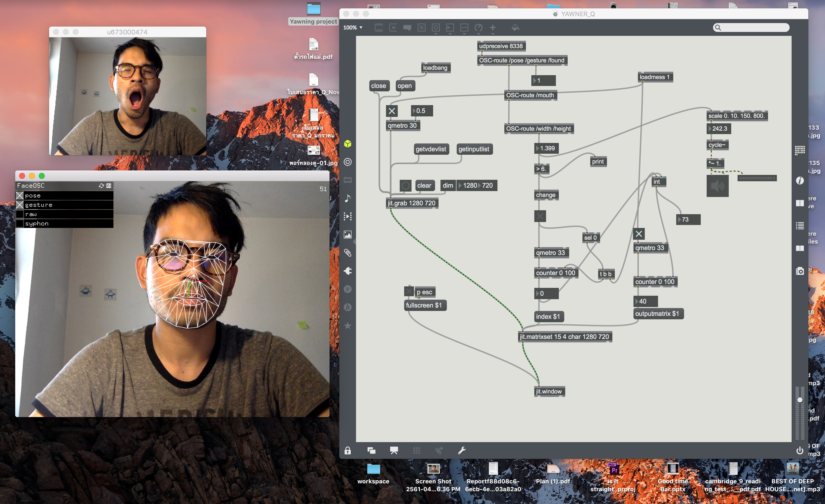Click the lock patcher icon
The height and width of the screenshot is (504, 825).
click(x=347, y=450)
